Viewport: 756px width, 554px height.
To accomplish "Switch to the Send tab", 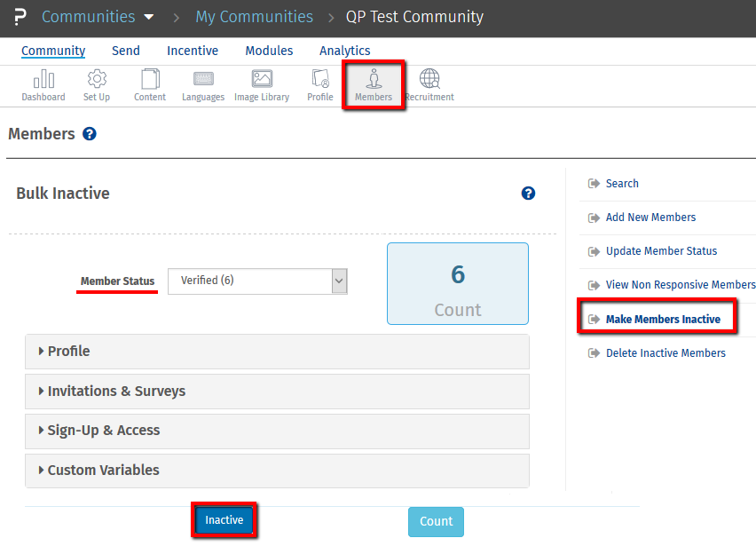I will 126,51.
